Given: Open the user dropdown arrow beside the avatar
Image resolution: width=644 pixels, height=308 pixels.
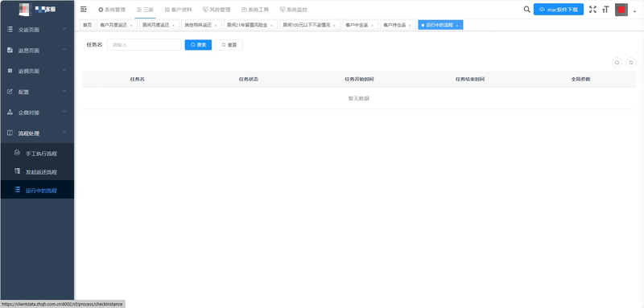Looking at the screenshot, I should pyautogui.click(x=634, y=11).
